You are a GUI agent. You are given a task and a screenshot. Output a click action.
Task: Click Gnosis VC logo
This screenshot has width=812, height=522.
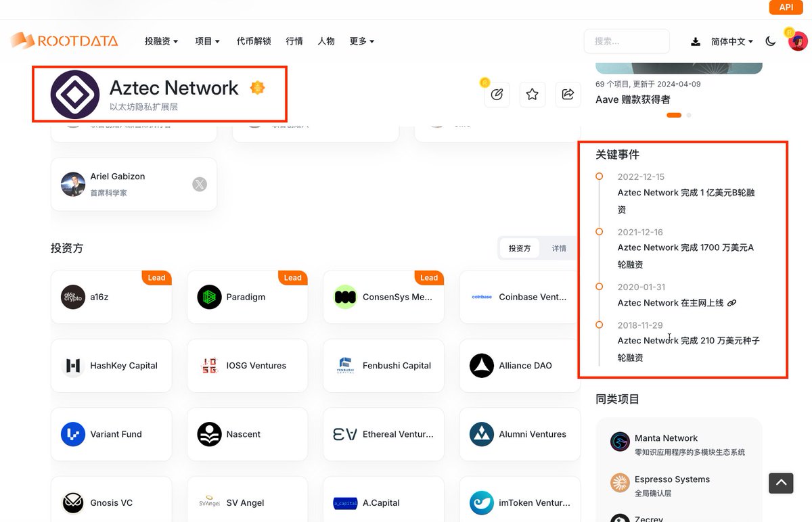[x=73, y=502]
